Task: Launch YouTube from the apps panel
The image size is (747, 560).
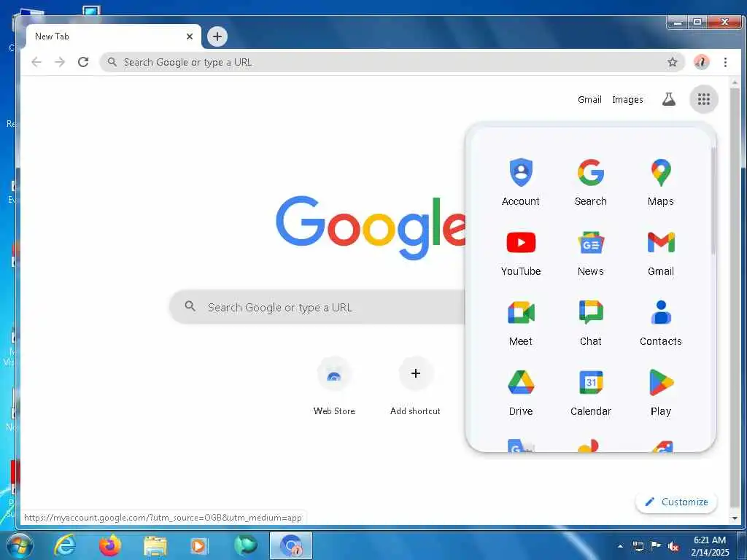Action: coord(521,252)
